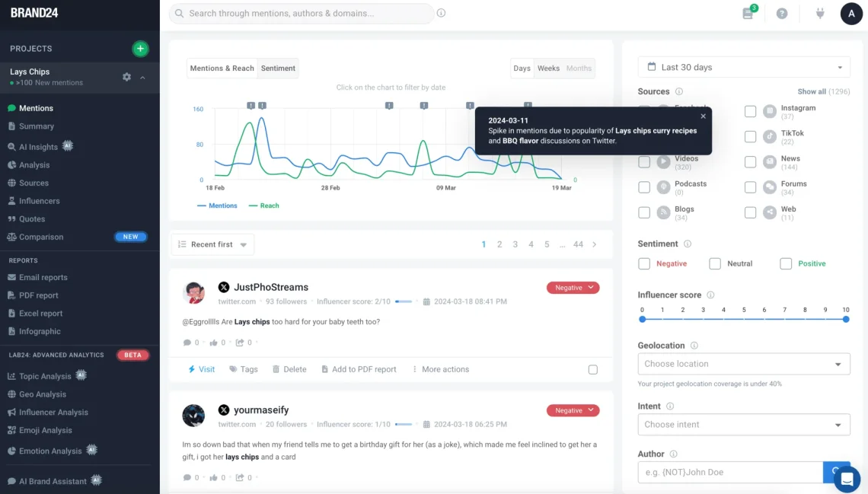Screen dimensions: 868x494
Task: Open the chat support bubble icon
Action: [847, 479]
